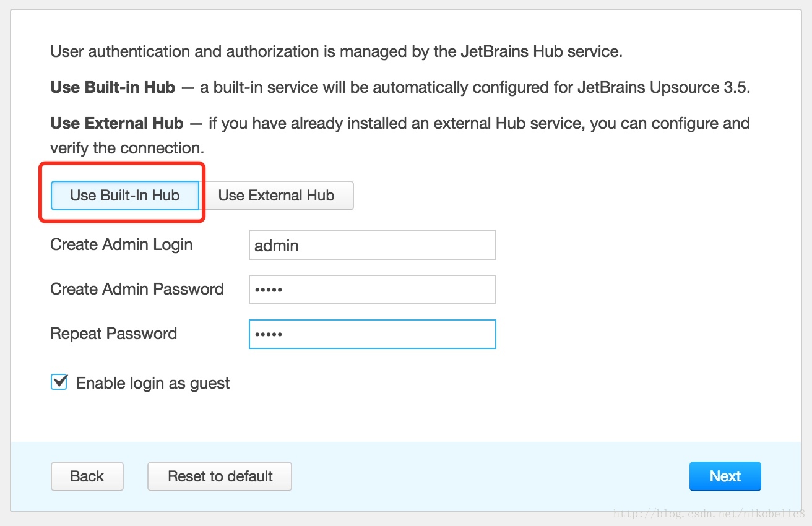The width and height of the screenshot is (812, 526).
Task: Click the masked dots in Repeat Password
Action: (x=269, y=334)
